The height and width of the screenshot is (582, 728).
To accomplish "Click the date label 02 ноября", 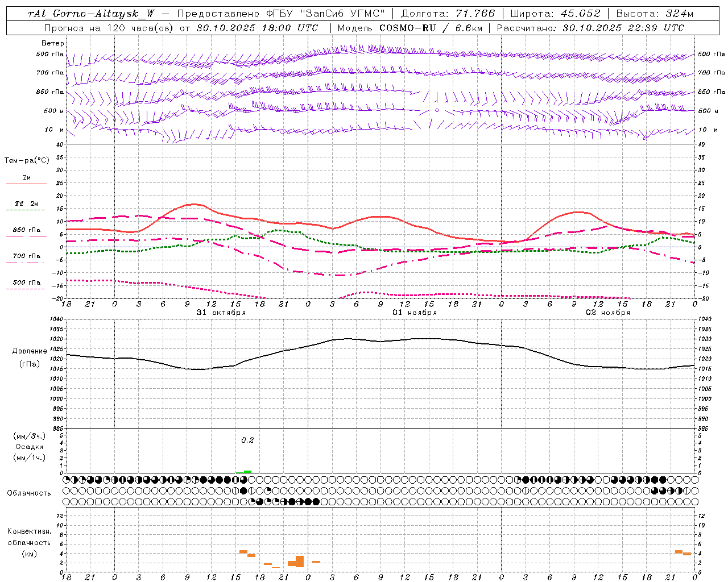I will tap(608, 313).
